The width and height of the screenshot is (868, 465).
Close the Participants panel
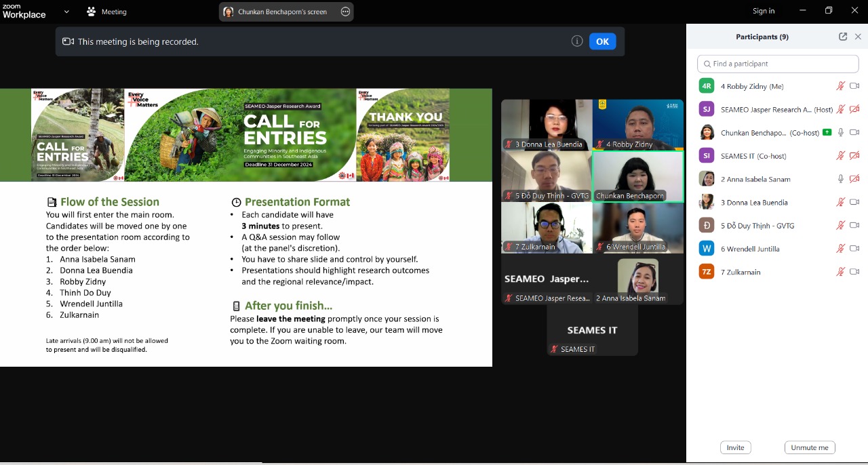858,37
